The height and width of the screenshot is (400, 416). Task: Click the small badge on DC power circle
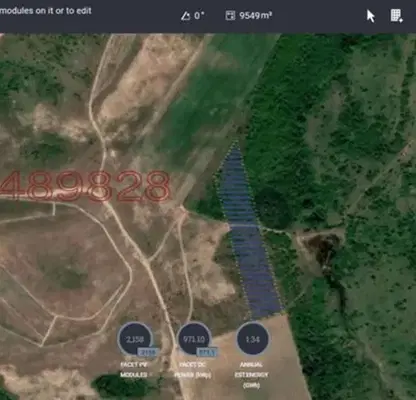click(207, 352)
